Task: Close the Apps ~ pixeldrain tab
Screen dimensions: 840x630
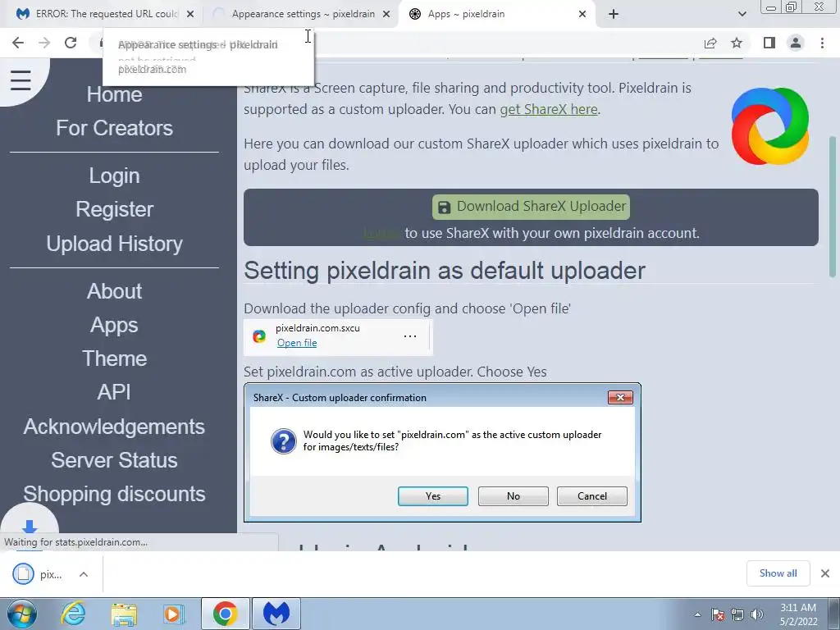Action: tap(582, 15)
